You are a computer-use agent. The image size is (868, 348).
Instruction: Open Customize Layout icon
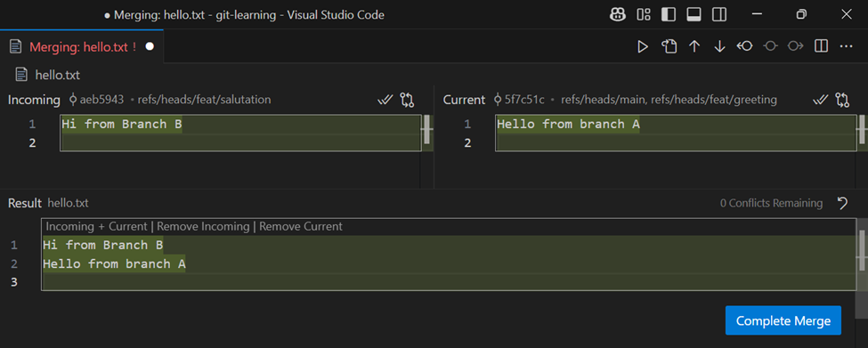pyautogui.click(x=644, y=15)
